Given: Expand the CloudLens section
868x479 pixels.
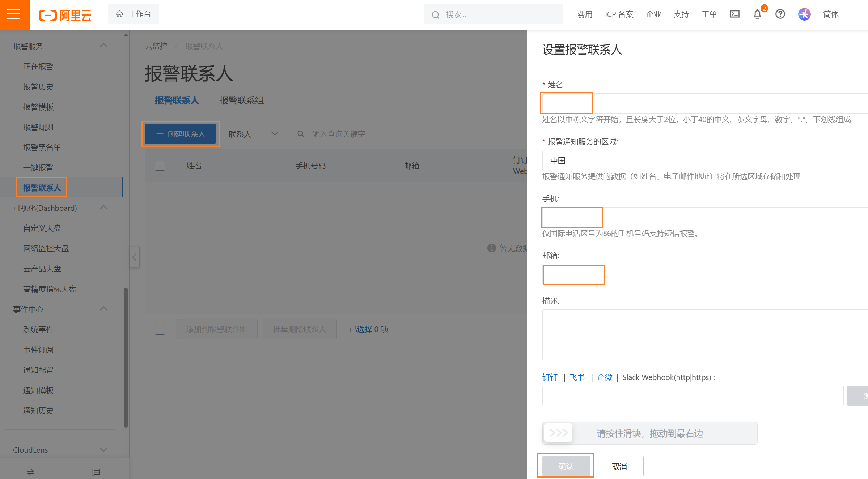Looking at the screenshot, I should [104, 450].
